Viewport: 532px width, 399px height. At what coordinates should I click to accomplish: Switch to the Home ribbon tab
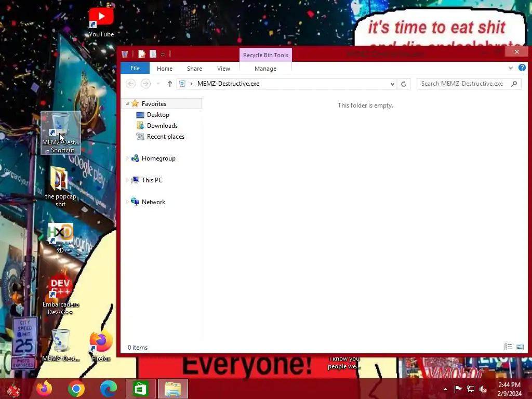click(x=165, y=69)
